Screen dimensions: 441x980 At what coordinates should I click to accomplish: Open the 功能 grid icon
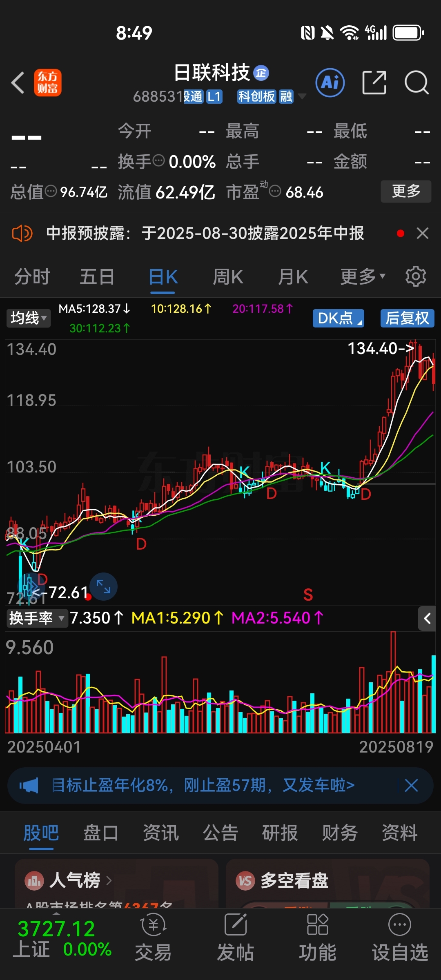[318, 924]
